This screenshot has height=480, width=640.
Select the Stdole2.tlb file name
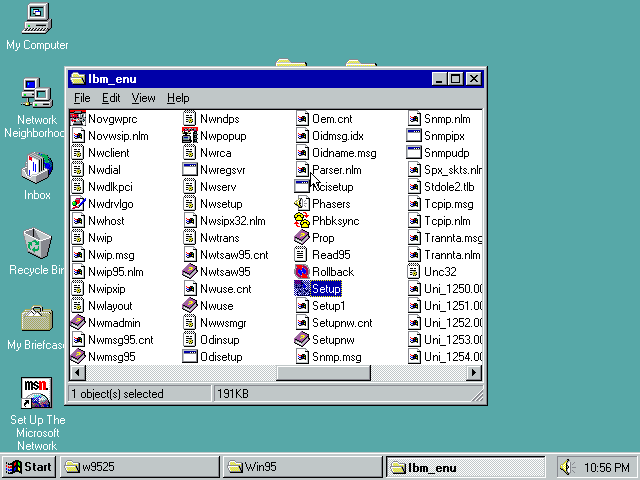coord(449,187)
